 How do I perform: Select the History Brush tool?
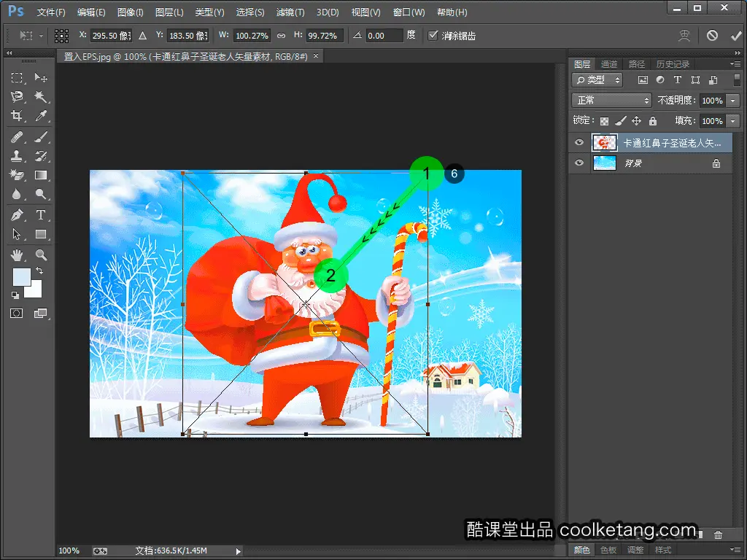[x=41, y=156]
